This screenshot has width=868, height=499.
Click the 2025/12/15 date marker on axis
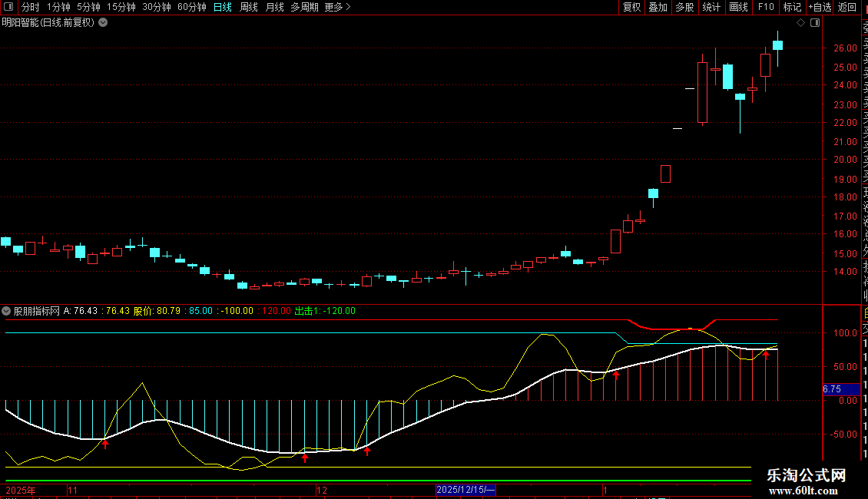465,490
